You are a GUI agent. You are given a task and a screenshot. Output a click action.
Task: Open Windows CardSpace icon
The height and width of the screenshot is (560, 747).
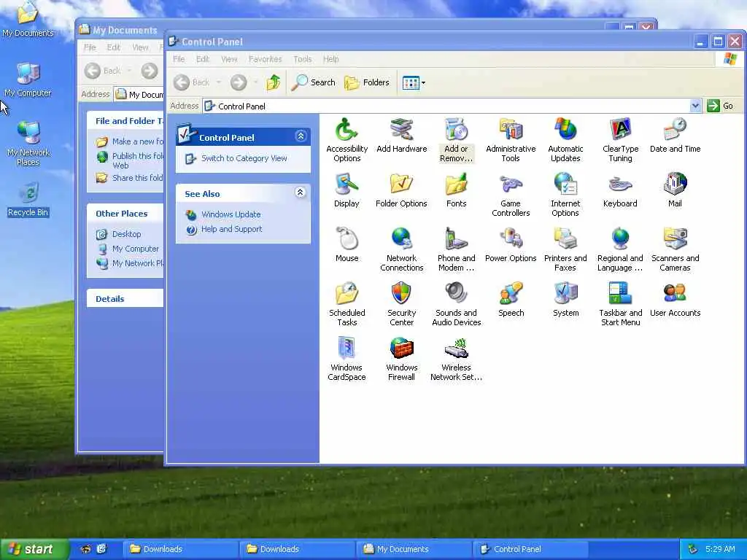(347, 359)
